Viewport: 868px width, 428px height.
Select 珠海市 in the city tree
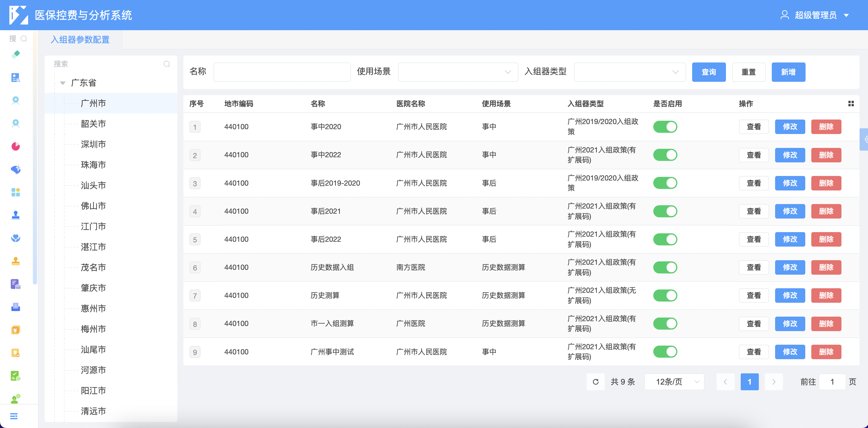pos(93,165)
